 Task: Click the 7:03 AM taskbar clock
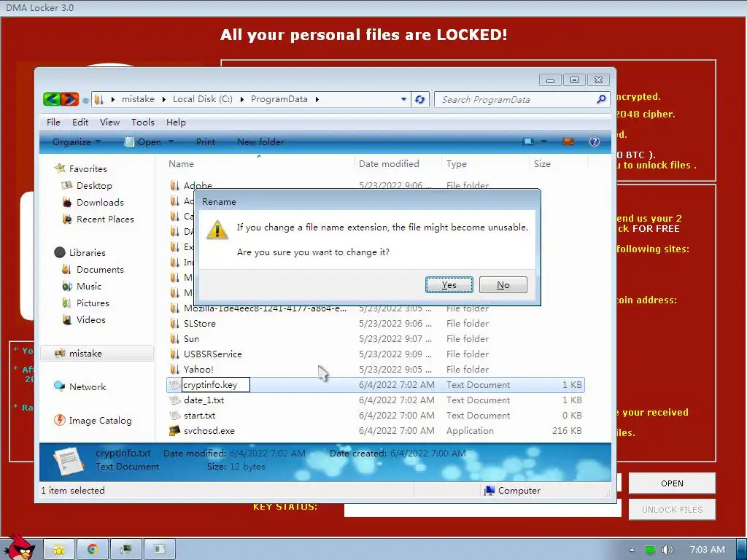pos(708,550)
